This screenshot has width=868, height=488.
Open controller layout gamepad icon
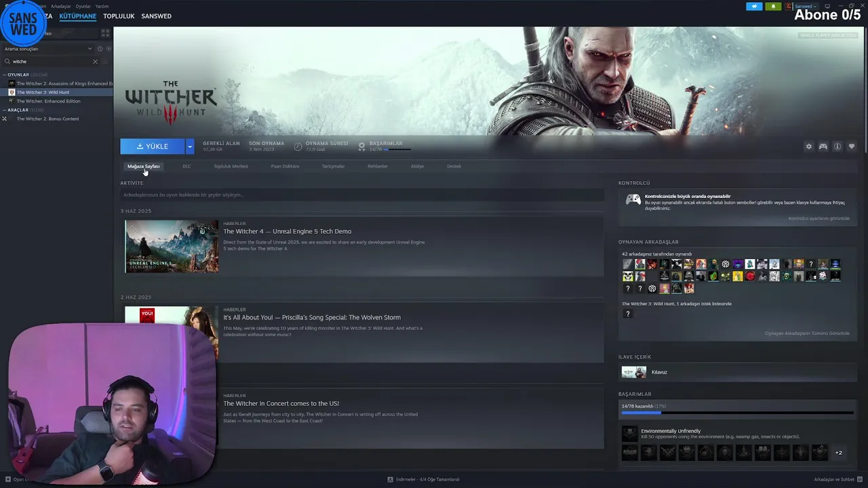coord(823,146)
